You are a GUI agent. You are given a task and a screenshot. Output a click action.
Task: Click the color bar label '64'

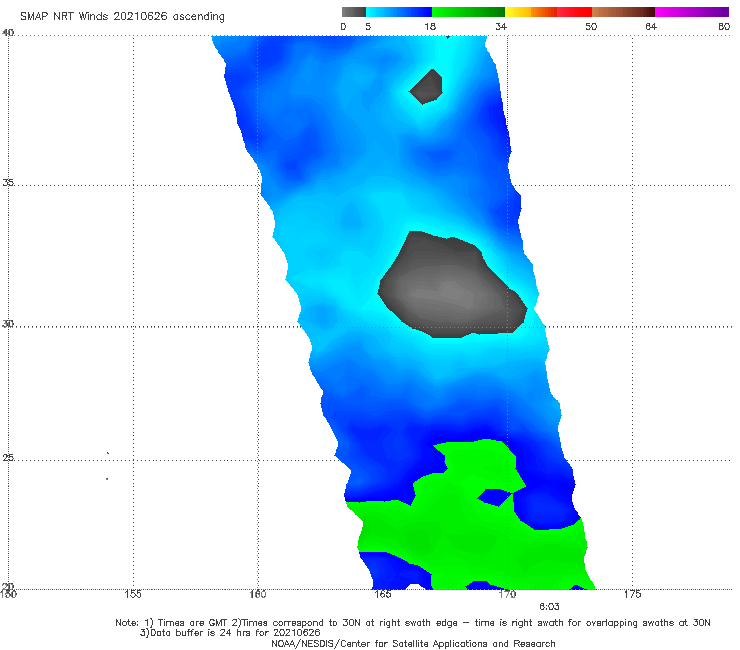coord(651,27)
